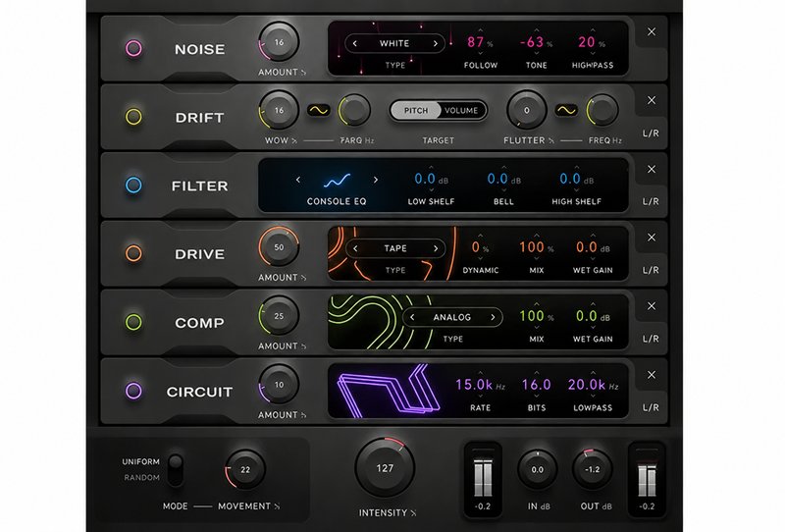Click the Drift L/R channel button
The width and height of the screenshot is (785, 532).
tap(651, 133)
